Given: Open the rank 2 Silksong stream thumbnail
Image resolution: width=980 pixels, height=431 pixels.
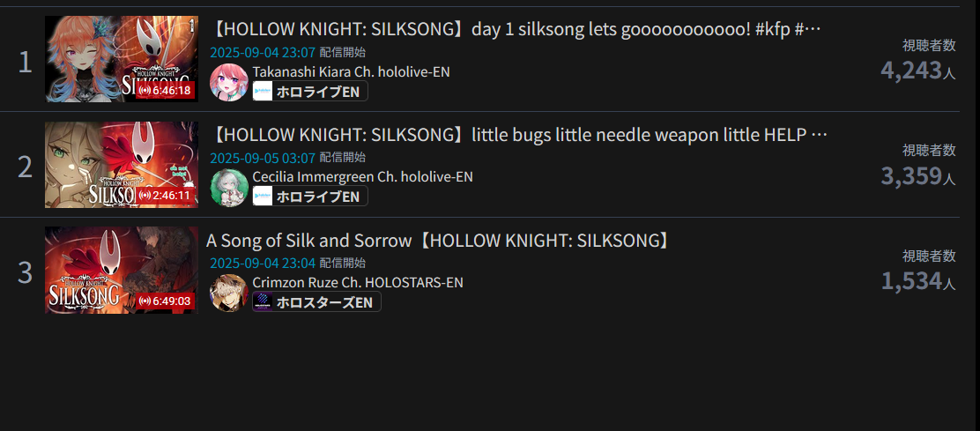Looking at the screenshot, I should click(122, 164).
